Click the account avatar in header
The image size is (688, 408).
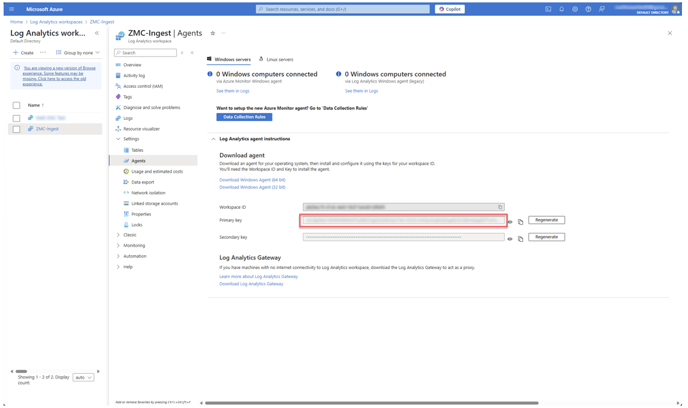675,9
